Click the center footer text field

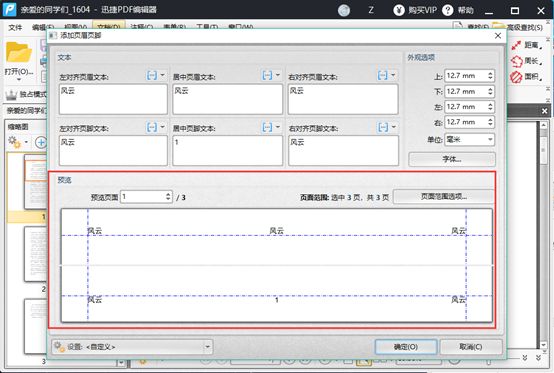228,150
